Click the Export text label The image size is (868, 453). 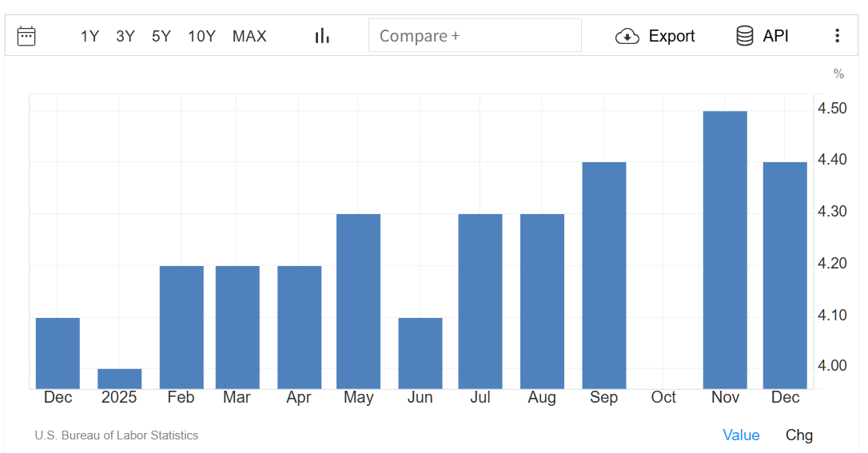click(x=671, y=36)
